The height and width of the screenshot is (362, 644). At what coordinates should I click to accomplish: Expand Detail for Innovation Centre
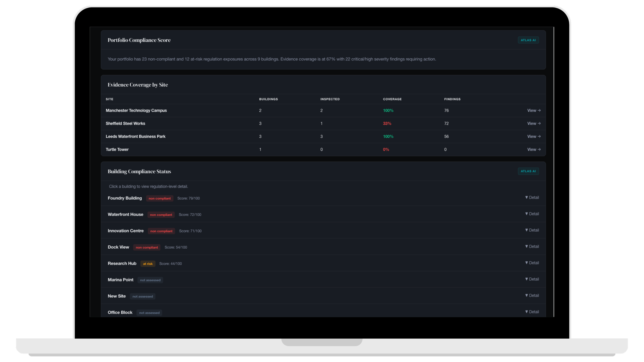point(532,230)
